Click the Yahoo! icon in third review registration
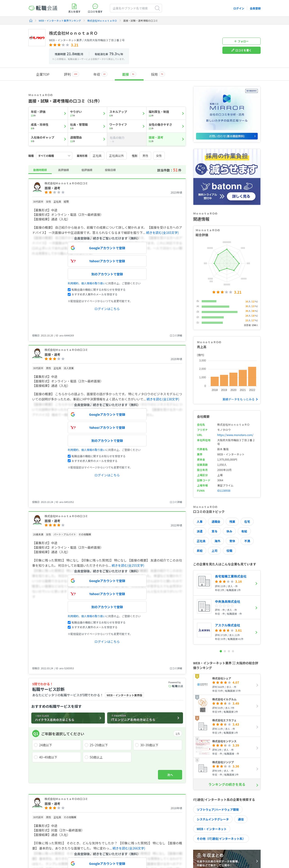Viewport: 289px width, 868px height. point(73,594)
